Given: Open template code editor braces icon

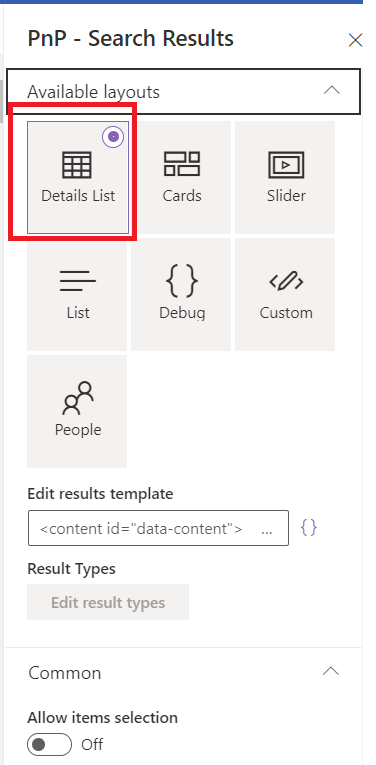Looking at the screenshot, I should (x=309, y=527).
